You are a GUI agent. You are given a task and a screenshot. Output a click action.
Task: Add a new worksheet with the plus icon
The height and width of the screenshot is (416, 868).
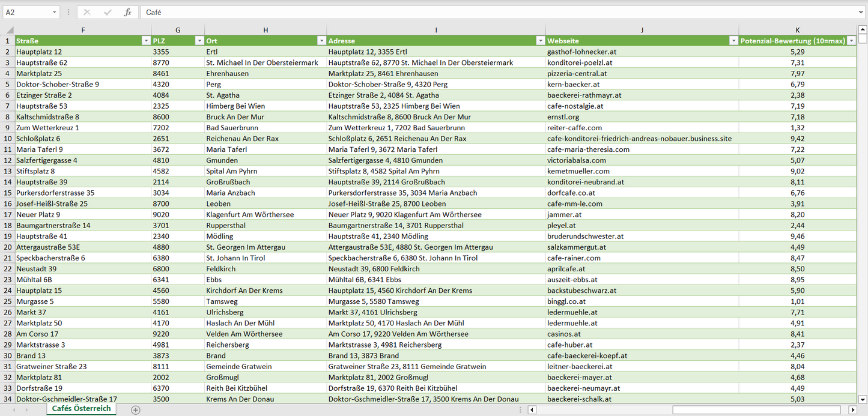point(136,410)
